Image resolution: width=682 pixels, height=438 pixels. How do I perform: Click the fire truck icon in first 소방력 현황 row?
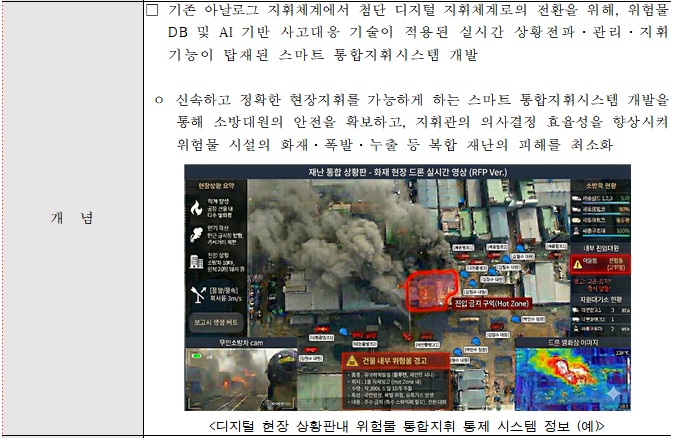(576, 198)
